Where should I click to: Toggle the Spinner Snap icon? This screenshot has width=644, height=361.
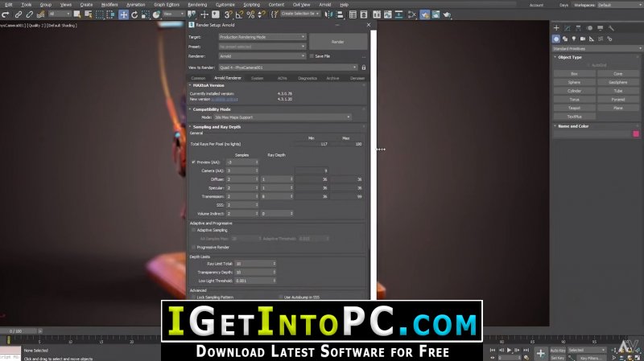pyautogui.click(x=262, y=14)
